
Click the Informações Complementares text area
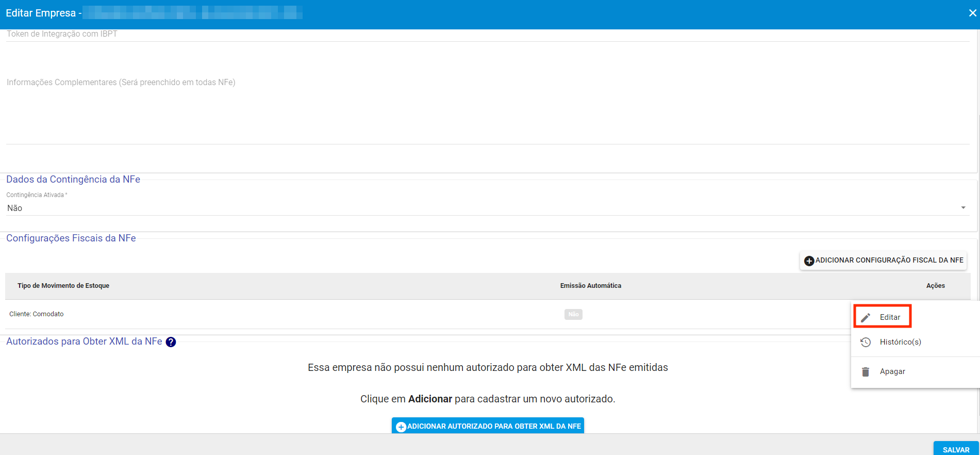(x=488, y=110)
